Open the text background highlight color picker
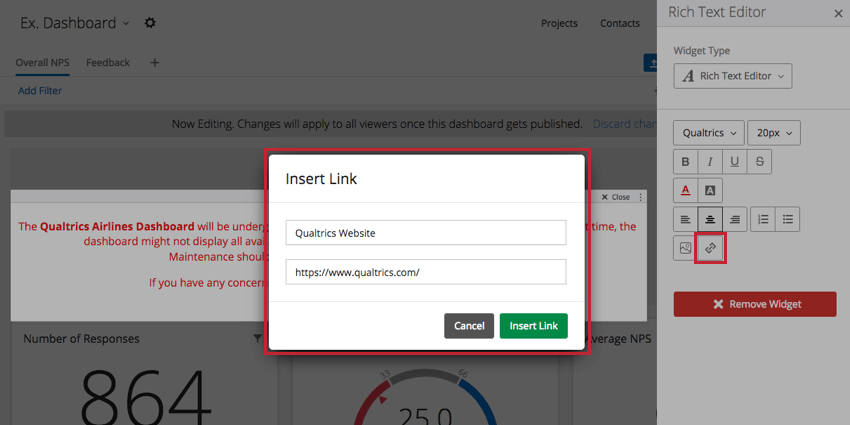The image size is (850, 425). (710, 190)
